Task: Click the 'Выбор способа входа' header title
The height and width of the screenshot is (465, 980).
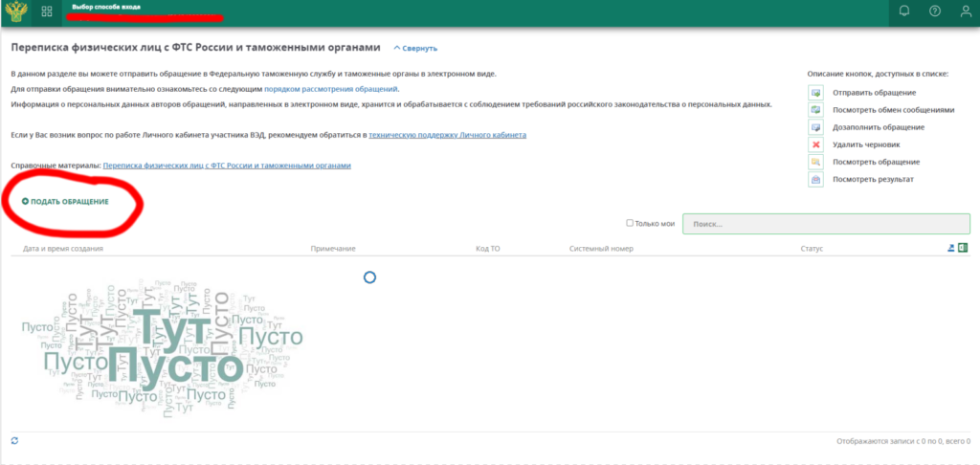Action: coord(106,7)
